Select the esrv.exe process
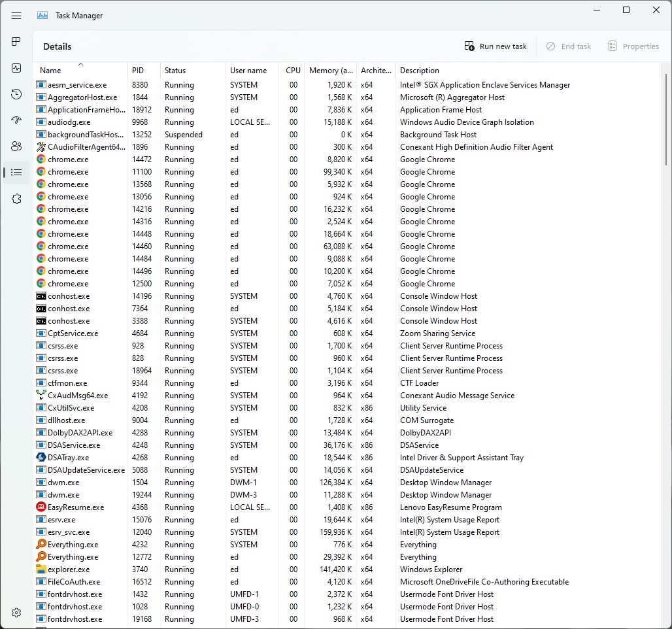This screenshot has width=672, height=629. 346,520
